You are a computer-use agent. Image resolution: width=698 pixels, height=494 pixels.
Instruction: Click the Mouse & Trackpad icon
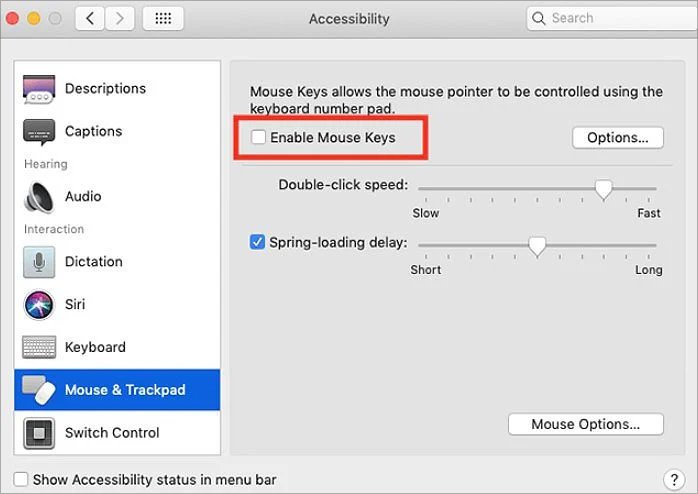pos(39,390)
